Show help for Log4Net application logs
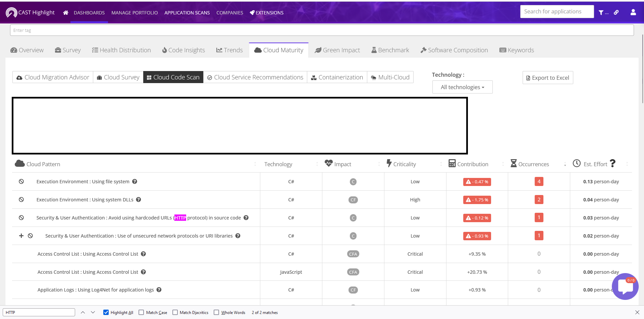This screenshot has height=319, width=644. 159,290
